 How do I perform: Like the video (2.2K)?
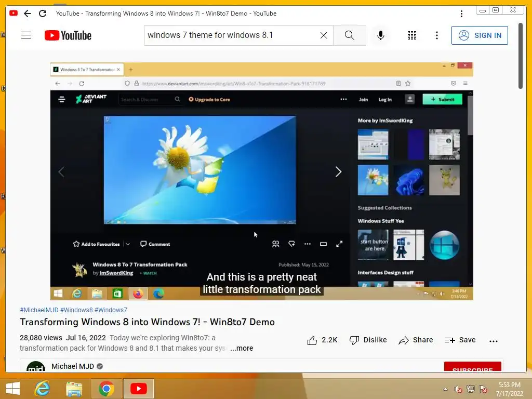322,340
